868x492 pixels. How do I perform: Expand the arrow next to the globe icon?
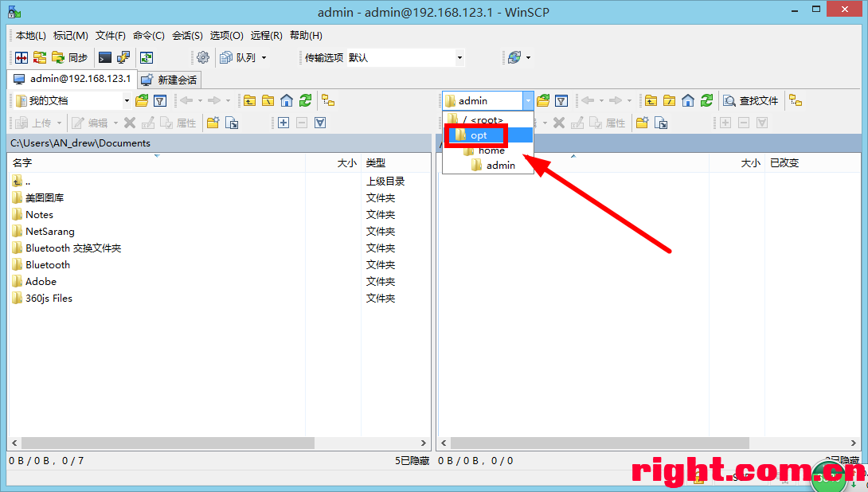click(529, 57)
